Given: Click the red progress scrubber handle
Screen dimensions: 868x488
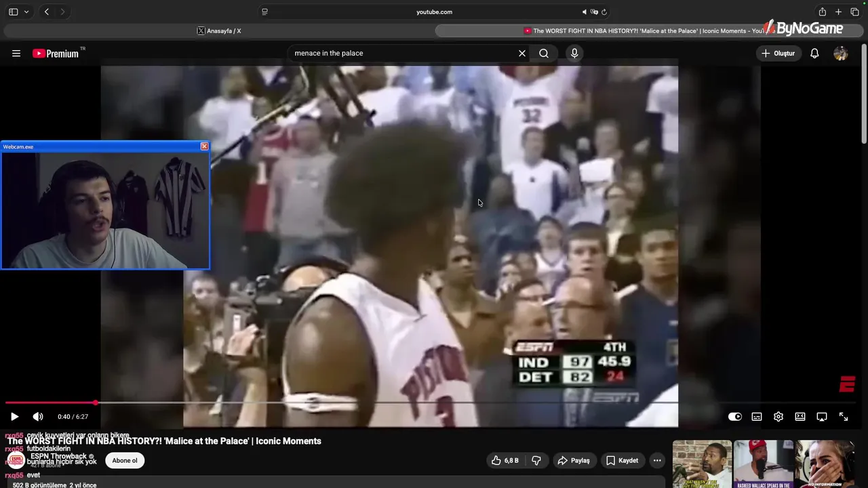Looking at the screenshot, I should pos(96,403).
